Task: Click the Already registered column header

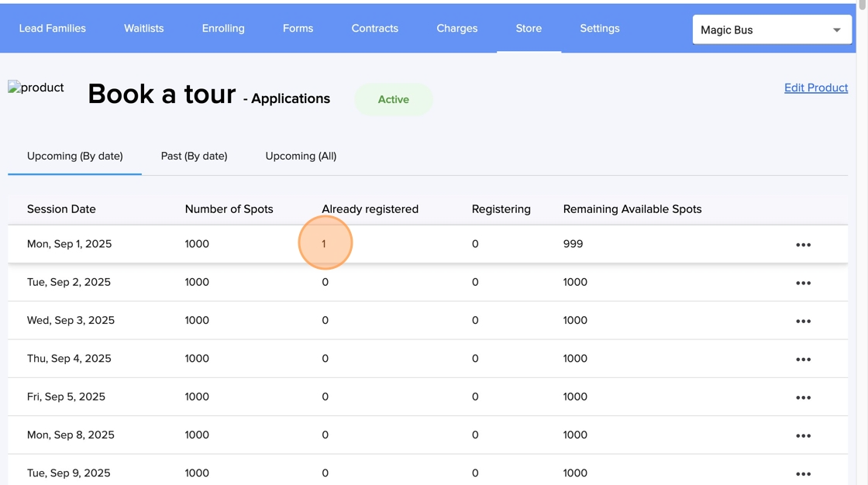Action: tap(370, 209)
